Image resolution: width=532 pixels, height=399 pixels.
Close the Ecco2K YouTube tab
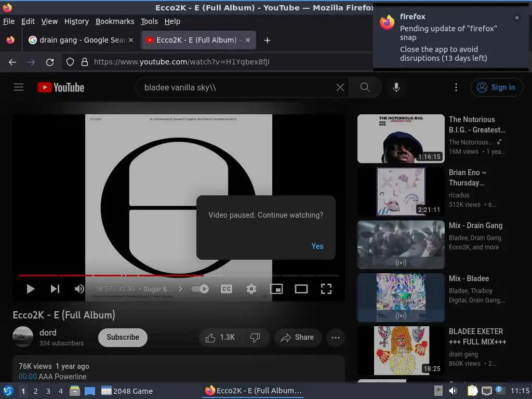(248, 40)
